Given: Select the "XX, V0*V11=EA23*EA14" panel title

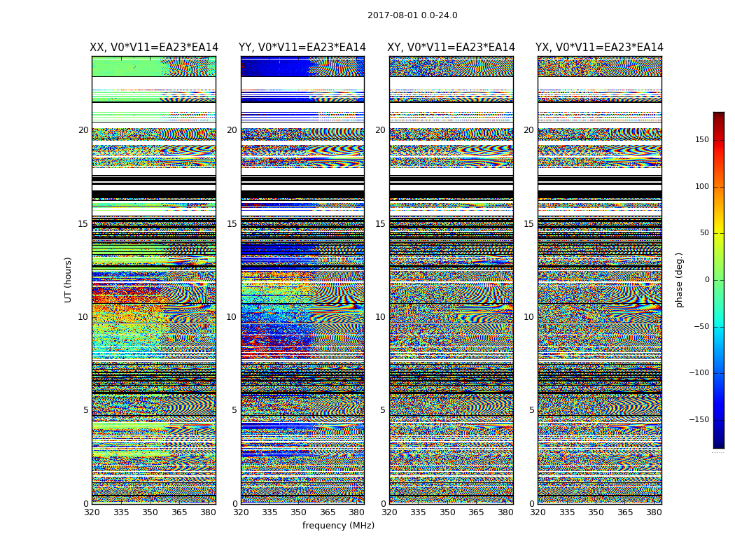Looking at the screenshot, I should 154,48.
